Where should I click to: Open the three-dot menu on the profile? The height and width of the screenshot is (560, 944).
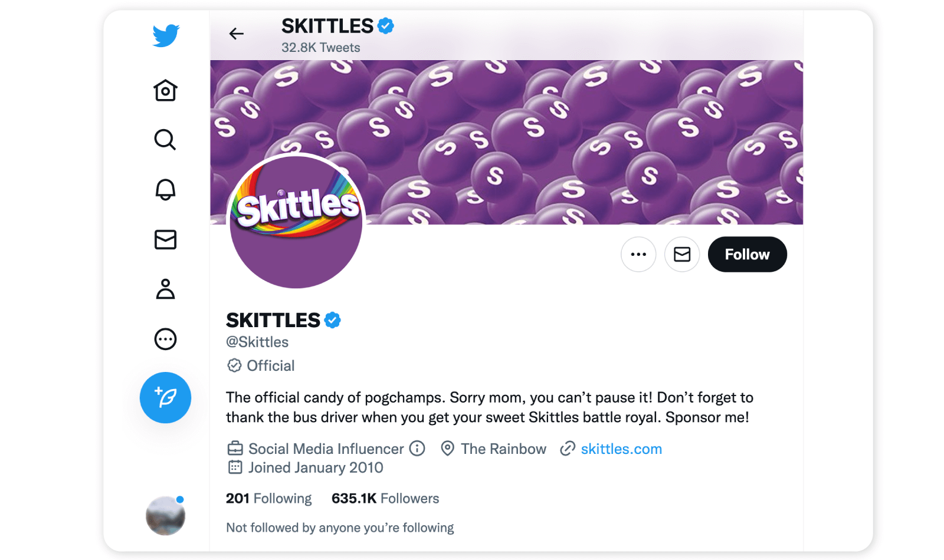638,254
